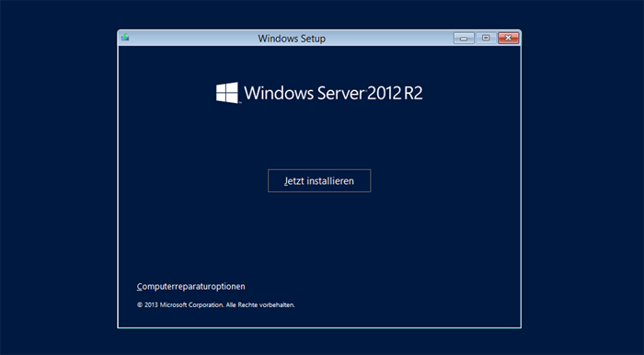Maximize the Windows Setup window
The width and height of the screenshot is (644, 355).
click(x=486, y=39)
